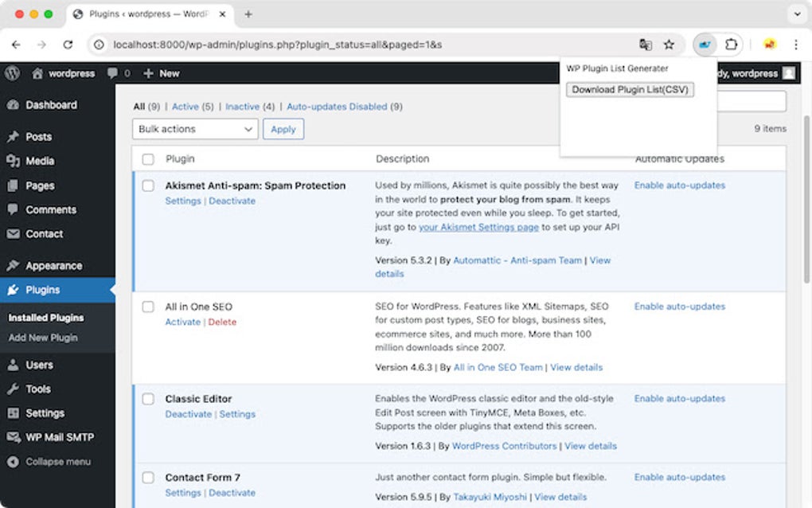
Task: Expand the tab search chevron at top right
Action: (x=797, y=14)
